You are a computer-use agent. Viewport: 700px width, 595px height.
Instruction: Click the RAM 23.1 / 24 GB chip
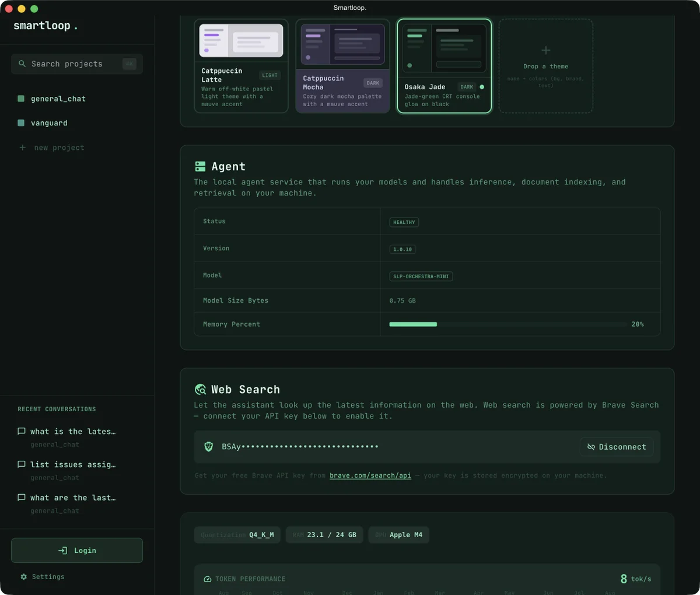[324, 535]
